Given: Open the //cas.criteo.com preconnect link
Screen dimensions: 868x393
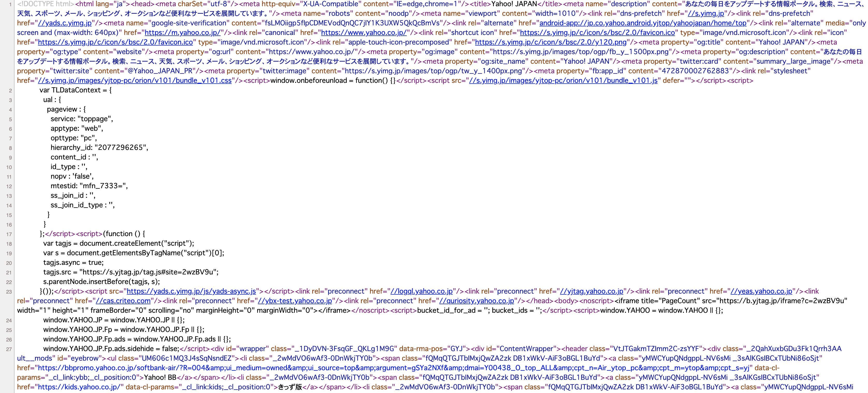Looking at the screenshot, I should [x=123, y=301].
